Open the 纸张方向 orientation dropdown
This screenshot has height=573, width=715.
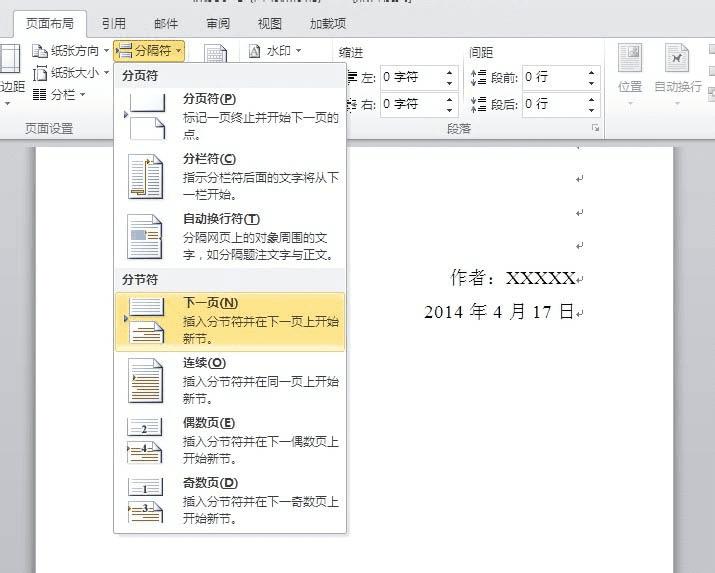point(71,51)
